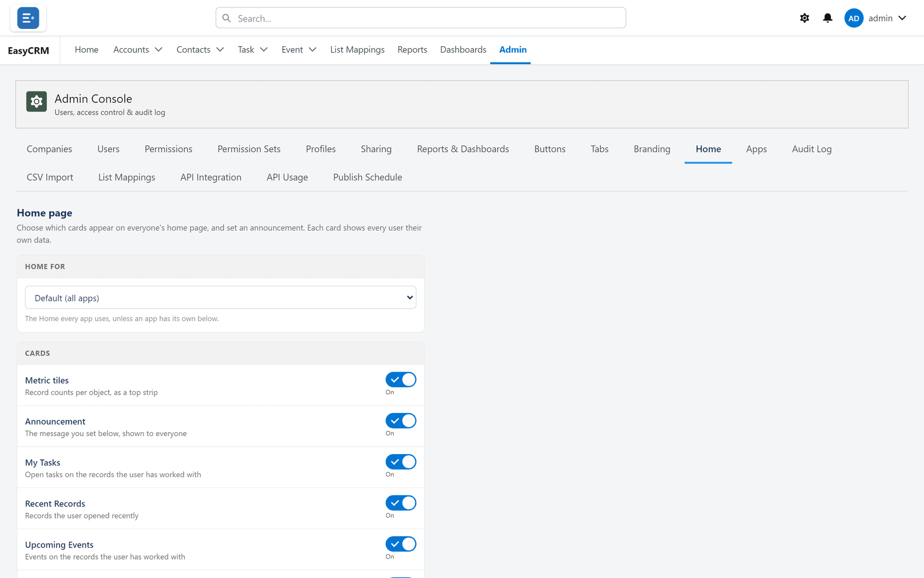The image size is (924, 578).
Task: Open the API Integration tab
Action: pos(211,177)
